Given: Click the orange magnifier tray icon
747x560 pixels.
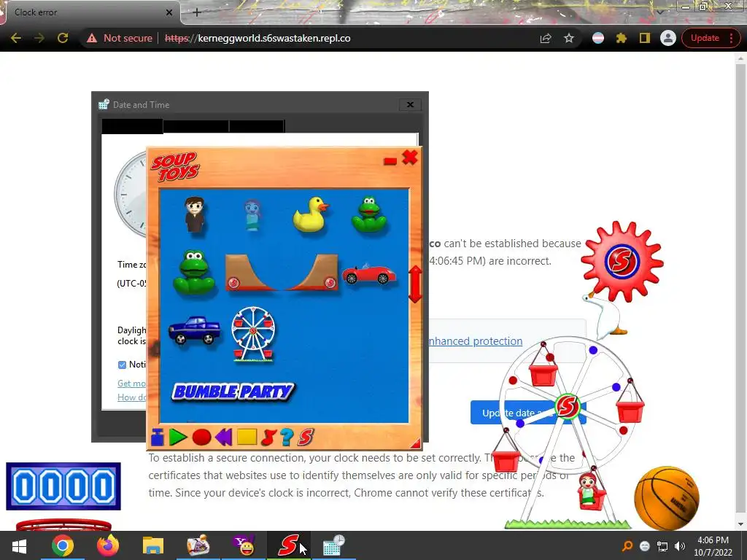Looking at the screenshot, I should pyautogui.click(x=627, y=546).
